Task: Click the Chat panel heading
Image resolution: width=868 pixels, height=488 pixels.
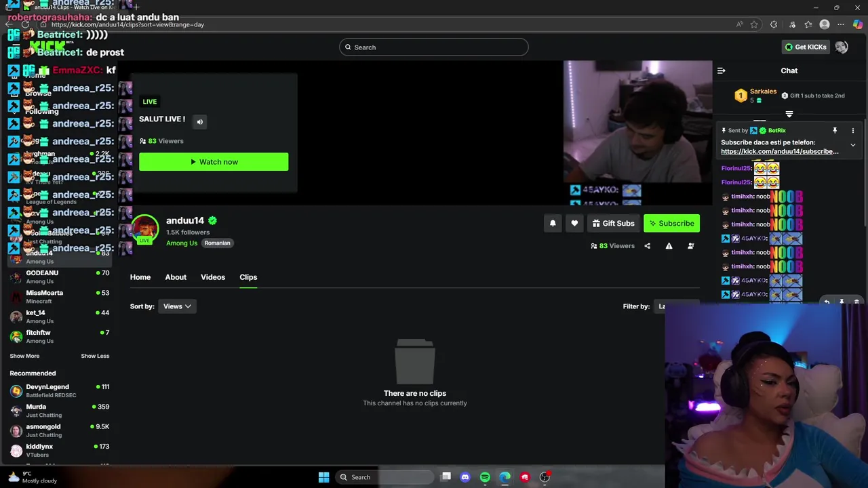Action: click(x=789, y=70)
